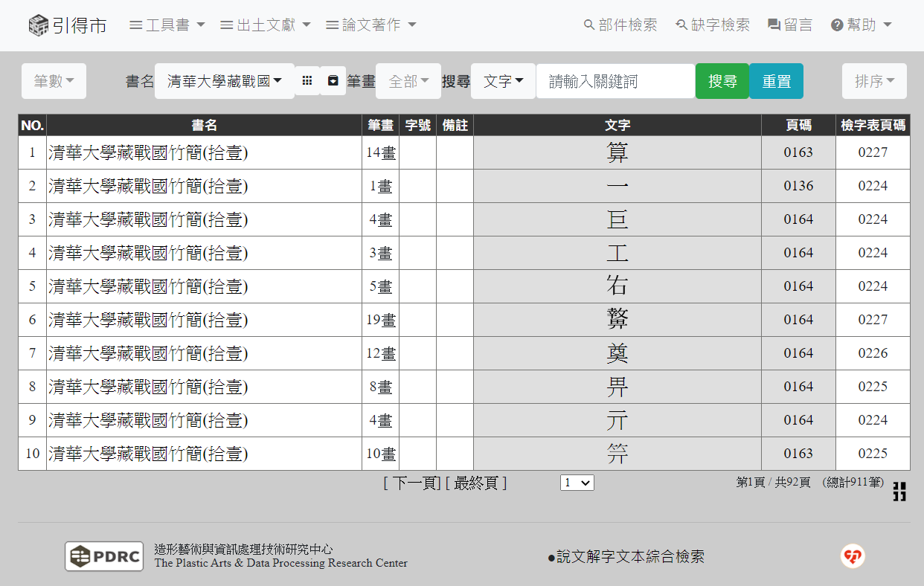The width and height of the screenshot is (924, 586).
Task: Click the archive box icon button
Action: 333,80
